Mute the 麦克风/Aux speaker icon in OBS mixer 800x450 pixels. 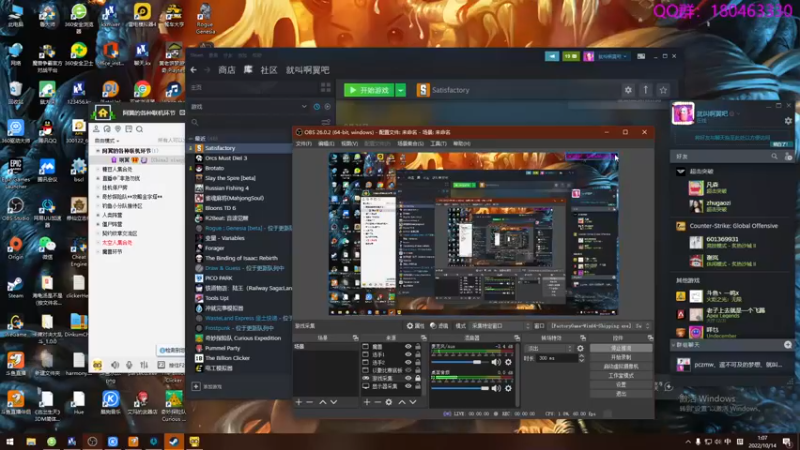(x=496, y=362)
